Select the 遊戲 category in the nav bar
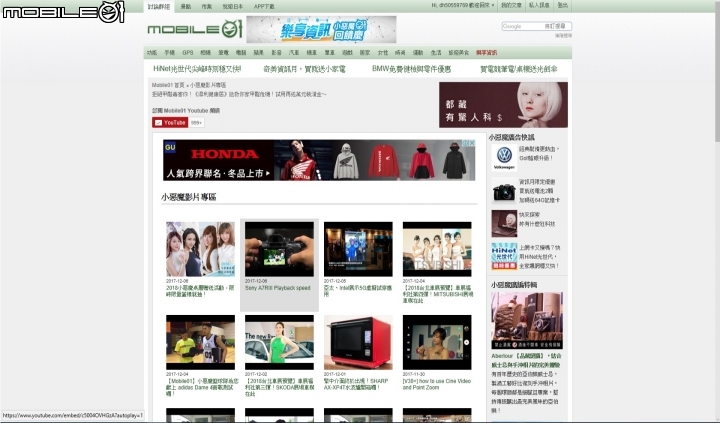 [347, 53]
